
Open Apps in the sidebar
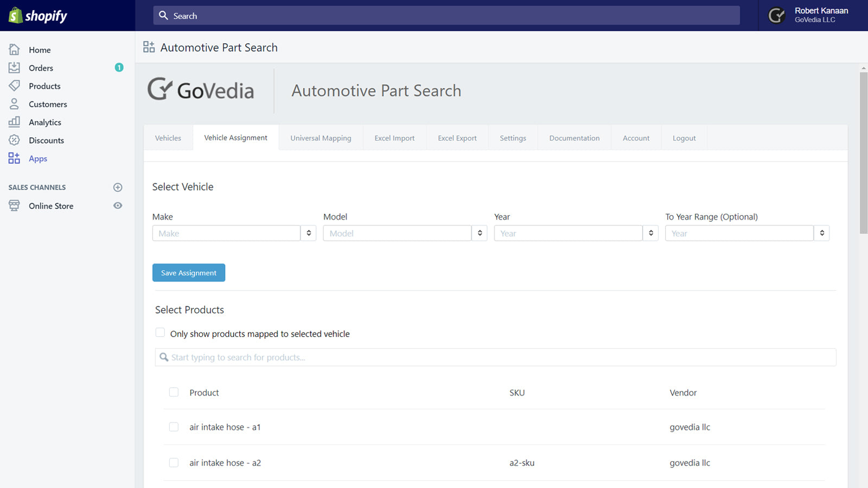point(38,158)
